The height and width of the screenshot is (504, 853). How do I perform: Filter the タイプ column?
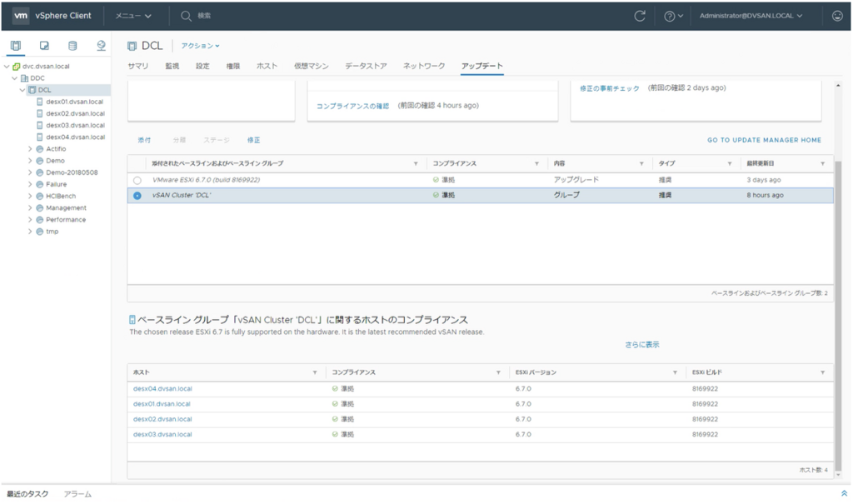pyautogui.click(x=730, y=163)
